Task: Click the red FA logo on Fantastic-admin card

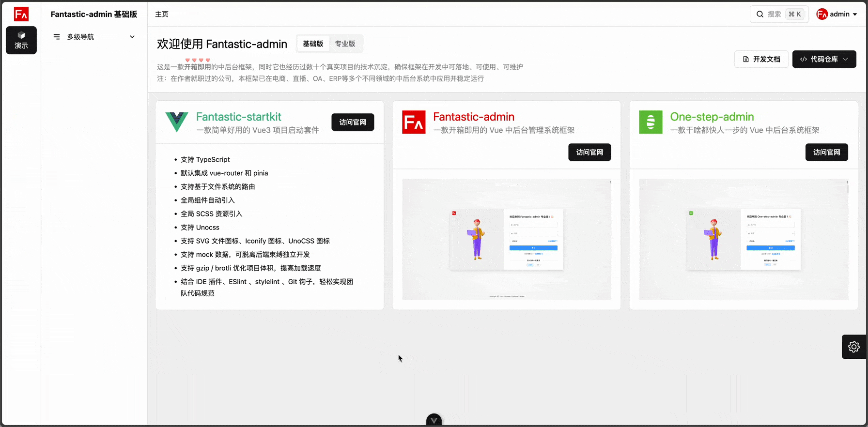Action: [414, 122]
